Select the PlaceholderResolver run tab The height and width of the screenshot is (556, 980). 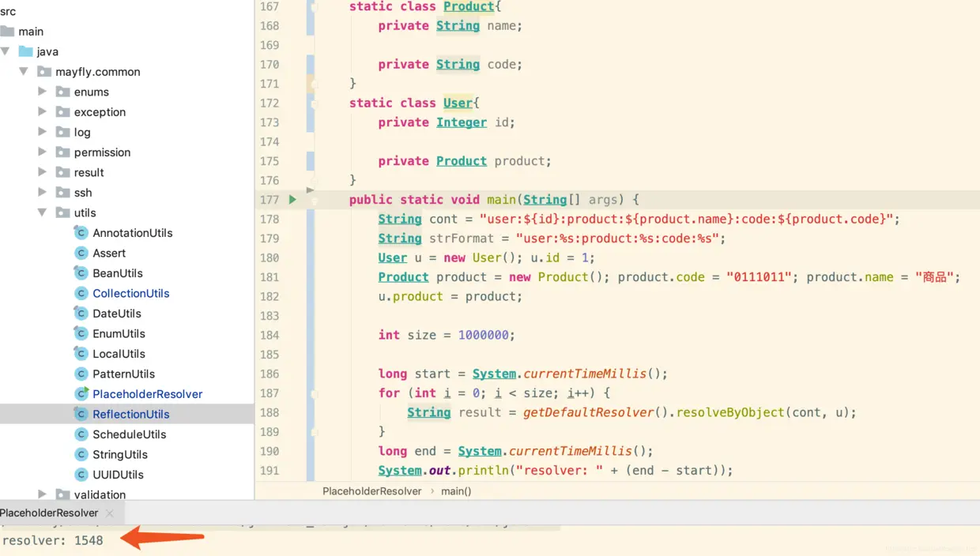[49, 513]
